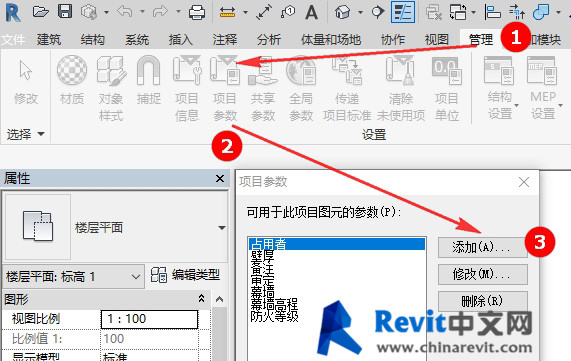
Task: Click the 视图比例 value field 1 : 100
Action: tap(149, 319)
